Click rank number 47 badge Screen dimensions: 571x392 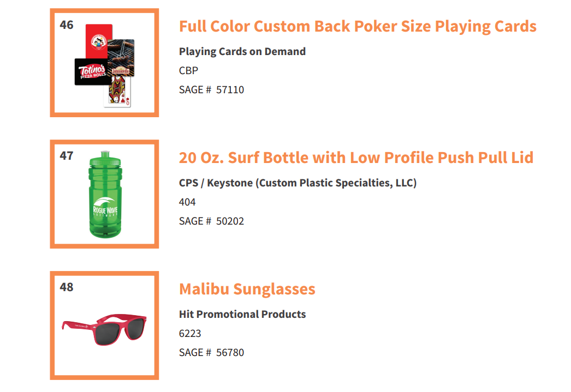pyautogui.click(x=66, y=156)
